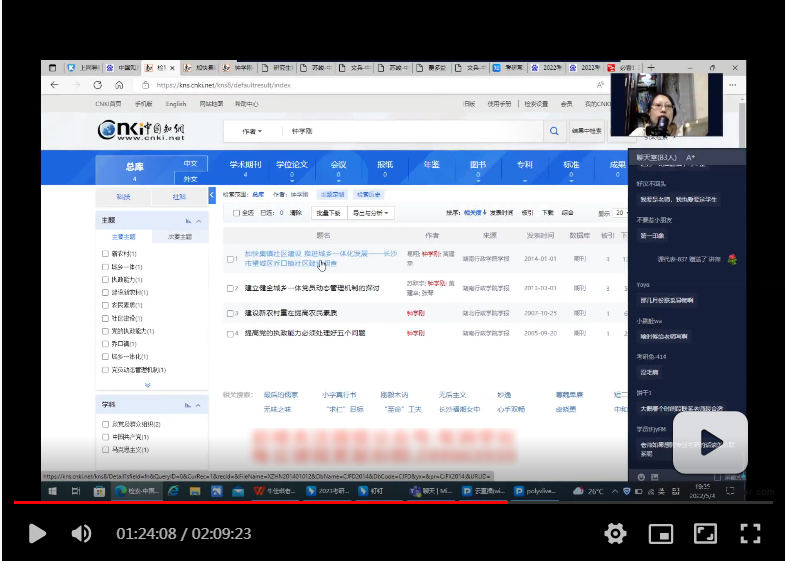Screen dimensions: 785x561
Task: Click the image icon below the chat panel
Action: click(x=654, y=477)
